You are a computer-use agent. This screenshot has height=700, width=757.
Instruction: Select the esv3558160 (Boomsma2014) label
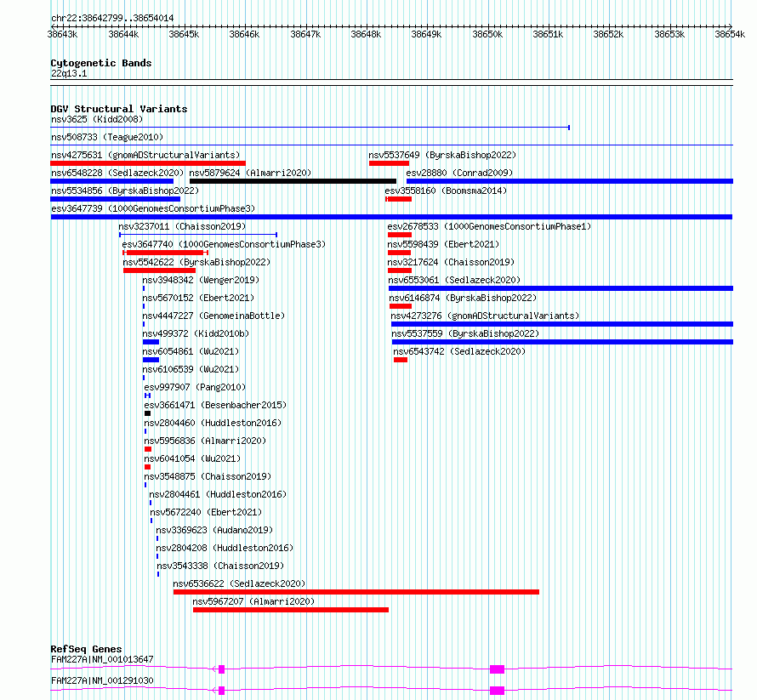(x=446, y=191)
